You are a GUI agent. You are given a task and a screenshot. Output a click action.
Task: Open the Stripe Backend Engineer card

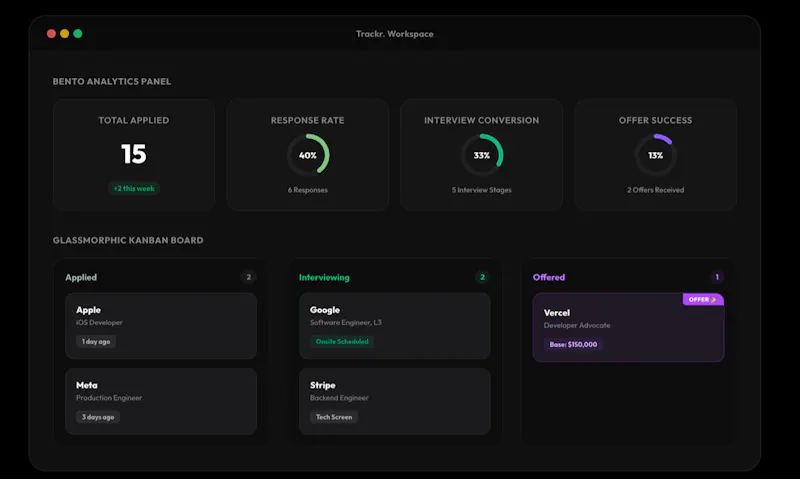pyautogui.click(x=394, y=401)
